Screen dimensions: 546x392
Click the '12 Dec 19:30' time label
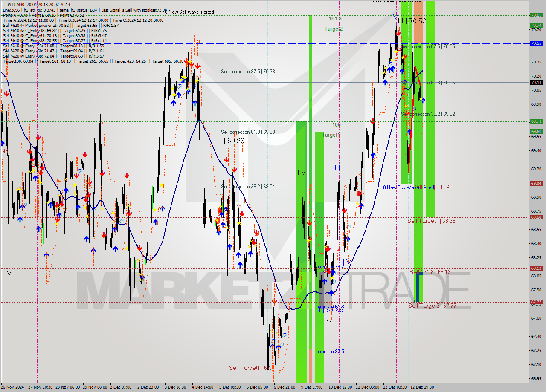(x=422, y=387)
